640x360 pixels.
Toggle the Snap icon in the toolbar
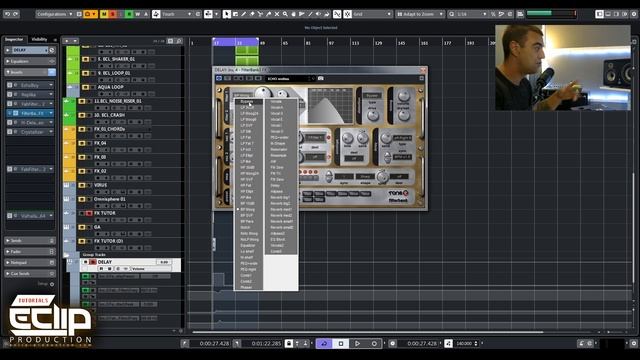(x=347, y=14)
